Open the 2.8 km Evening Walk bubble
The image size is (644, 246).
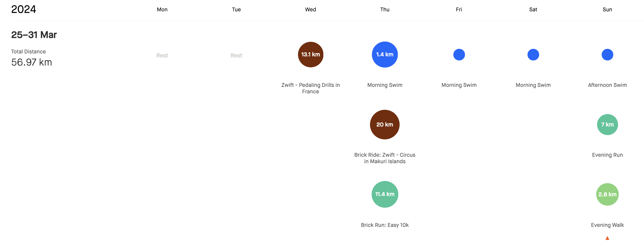point(607,194)
